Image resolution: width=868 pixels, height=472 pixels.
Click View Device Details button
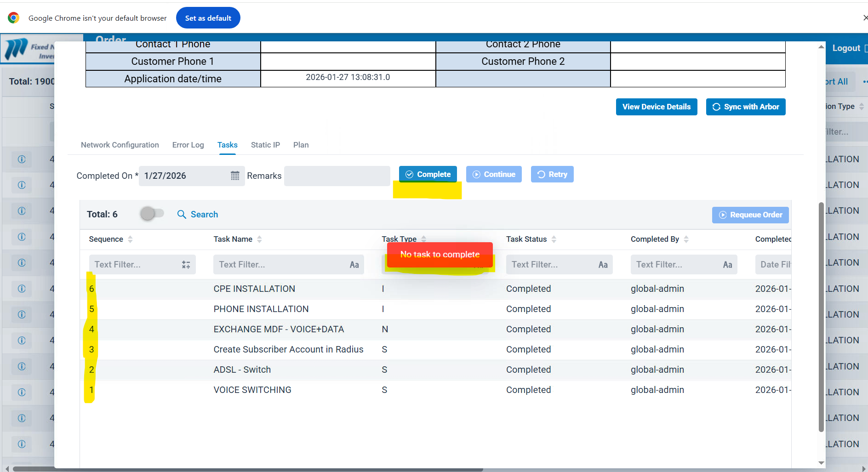[656, 107]
